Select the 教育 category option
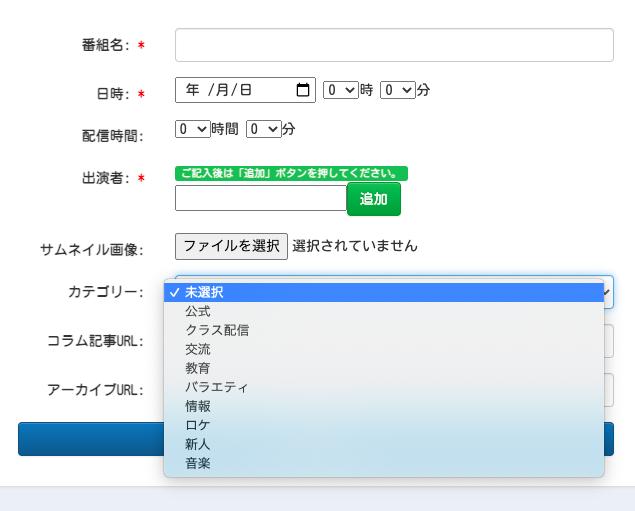The height and width of the screenshot is (511, 635). point(384,368)
